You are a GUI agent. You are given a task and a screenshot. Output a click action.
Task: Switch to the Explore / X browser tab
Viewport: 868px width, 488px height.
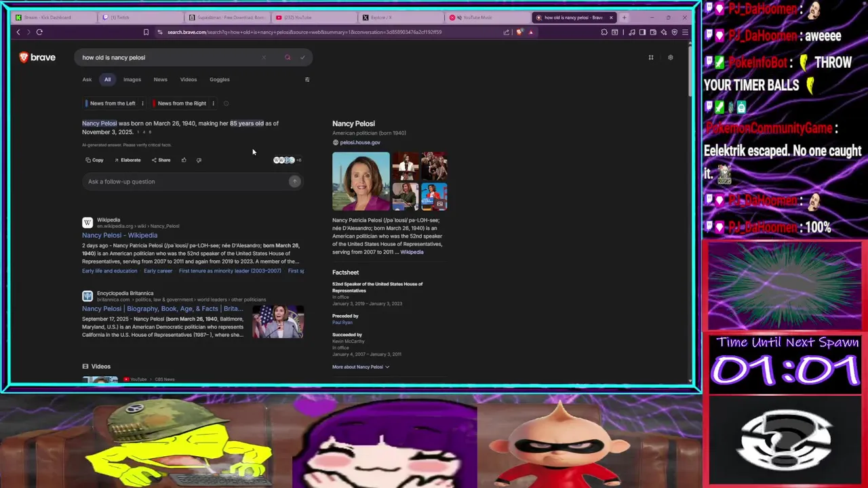(400, 18)
